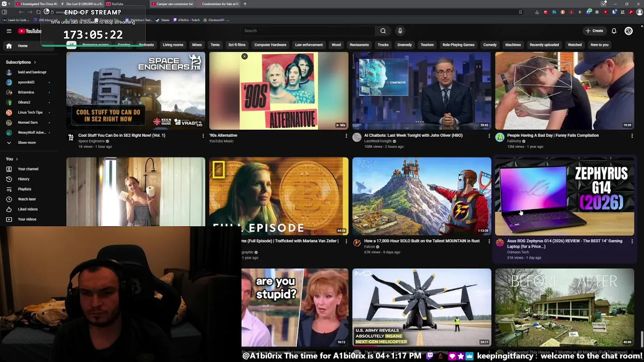The height and width of the screenshot is (362, 644).
Task: Select the Recently uploaded filter chip
Action: coord(544,45)
